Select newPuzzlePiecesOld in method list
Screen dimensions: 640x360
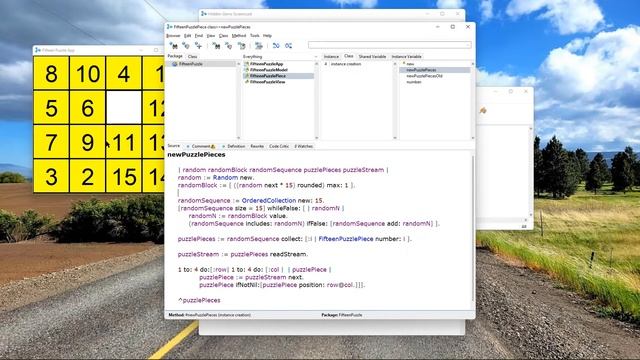pos(424,76)
